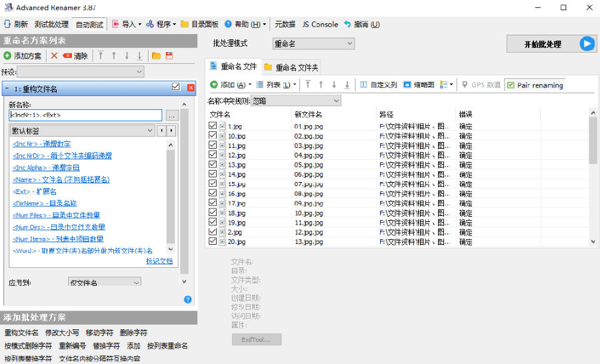The image size is (600, 364).
Task: Disable the 重构文件名 method checkbox
Action: [x=176, y=87]
